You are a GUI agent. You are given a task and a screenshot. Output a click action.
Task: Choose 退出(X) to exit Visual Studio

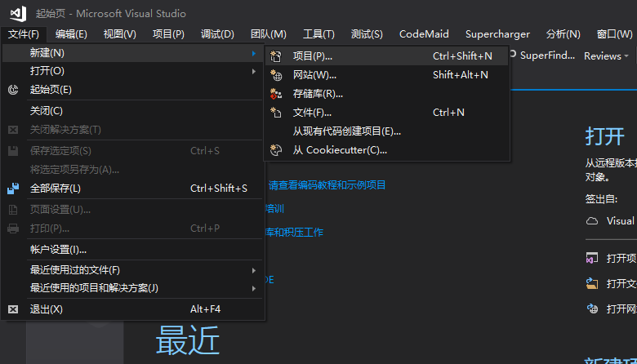(x=132, y=309)
